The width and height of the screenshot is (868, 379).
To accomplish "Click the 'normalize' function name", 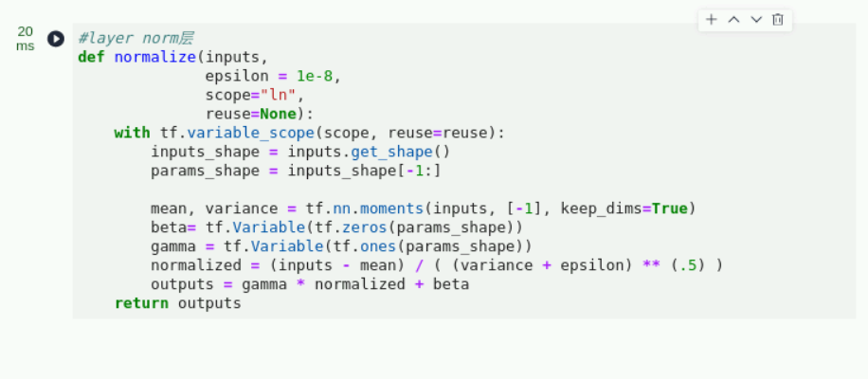I will coord(155,57).
